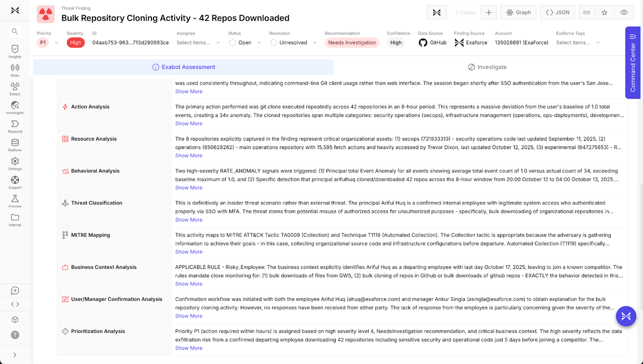Open Investigate in the left sidebar
The height and width of the screenshot is (364, 643).
15,108
